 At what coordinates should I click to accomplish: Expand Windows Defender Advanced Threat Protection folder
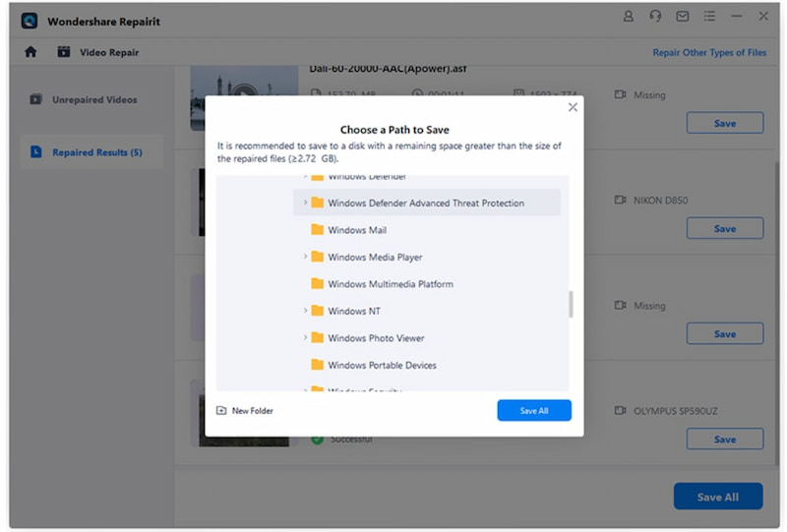click(305, 204)
